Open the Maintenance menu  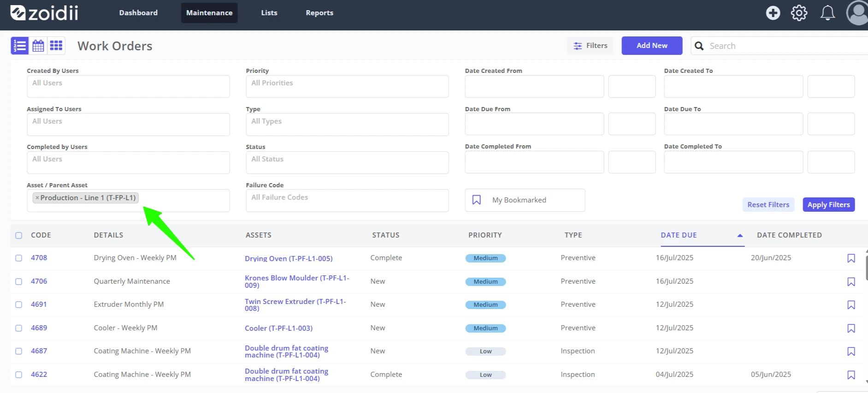point(209,13)
